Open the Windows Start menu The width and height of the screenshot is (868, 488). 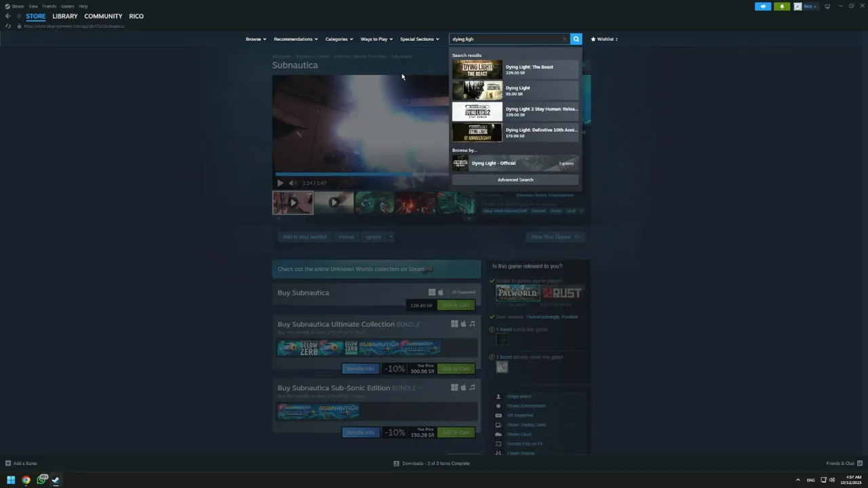coord(10,480)
